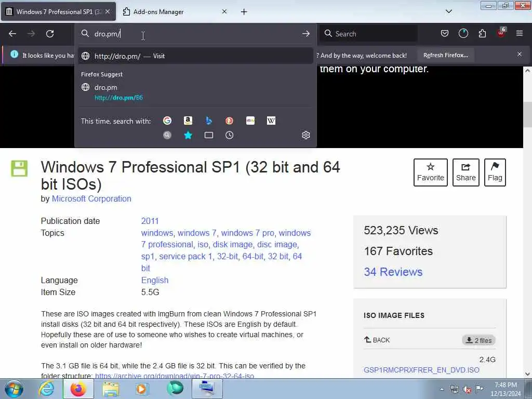Open the English language link
The image size is (532, 399).
click(x=155, y=280)
